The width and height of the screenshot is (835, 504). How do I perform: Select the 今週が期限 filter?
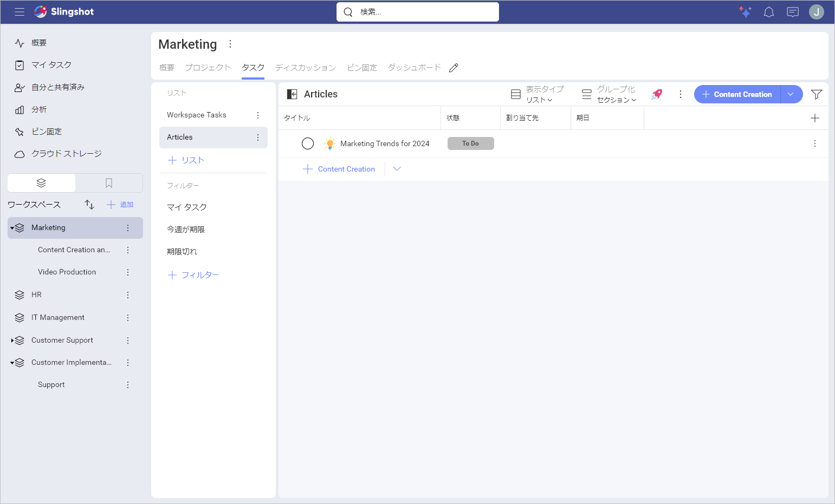(186, 230)
